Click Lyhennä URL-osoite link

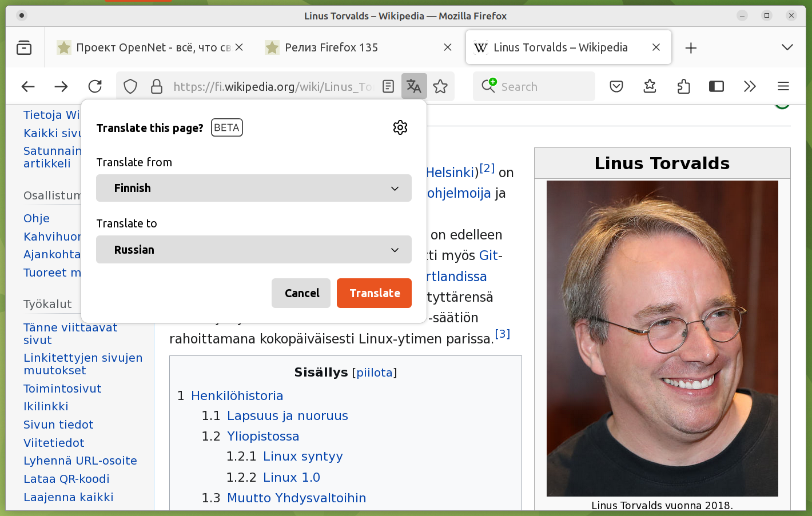80,461
